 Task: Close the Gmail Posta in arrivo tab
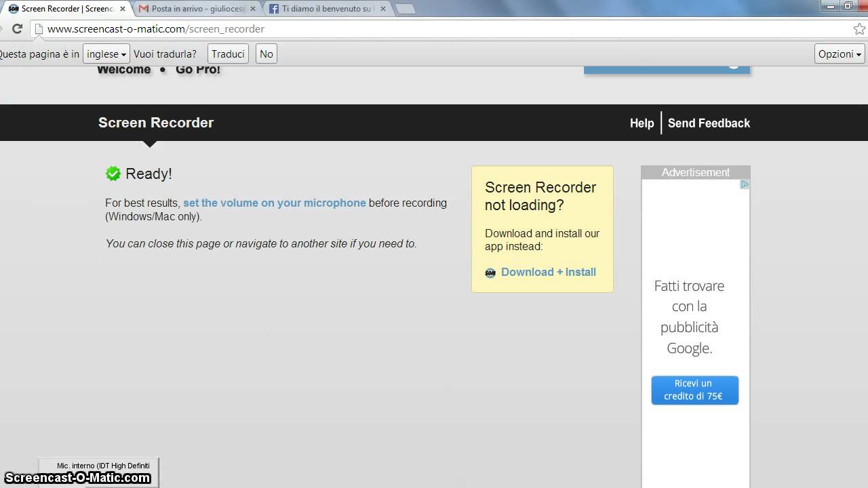253,9
